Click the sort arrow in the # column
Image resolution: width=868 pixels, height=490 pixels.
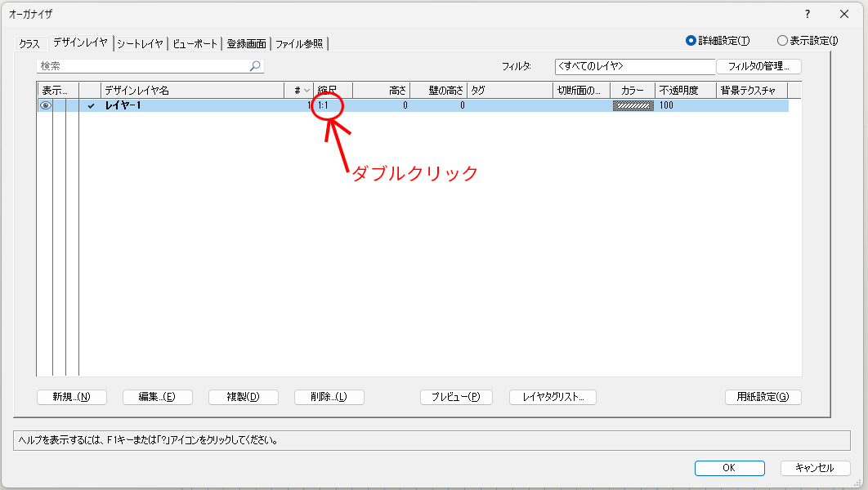tap(307, 91)
